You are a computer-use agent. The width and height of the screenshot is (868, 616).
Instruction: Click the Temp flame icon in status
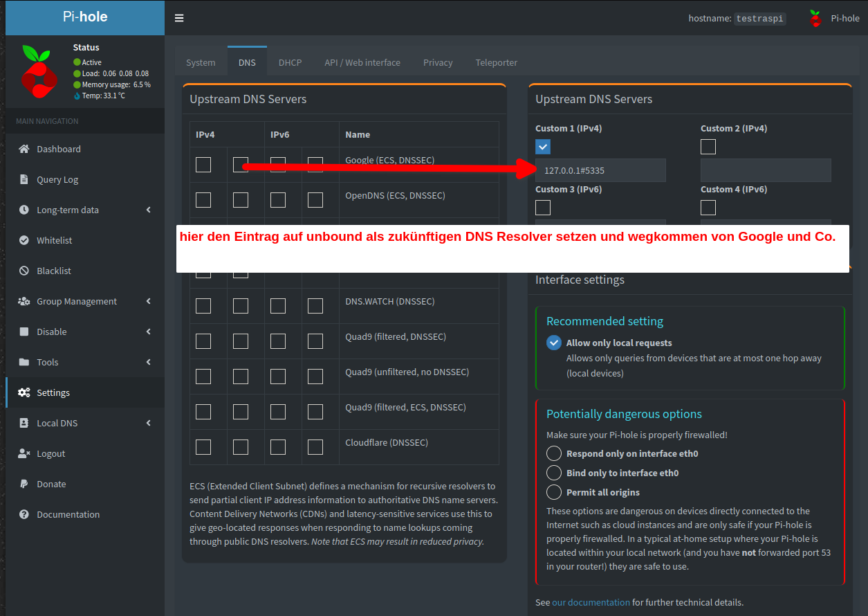(77, 96)
